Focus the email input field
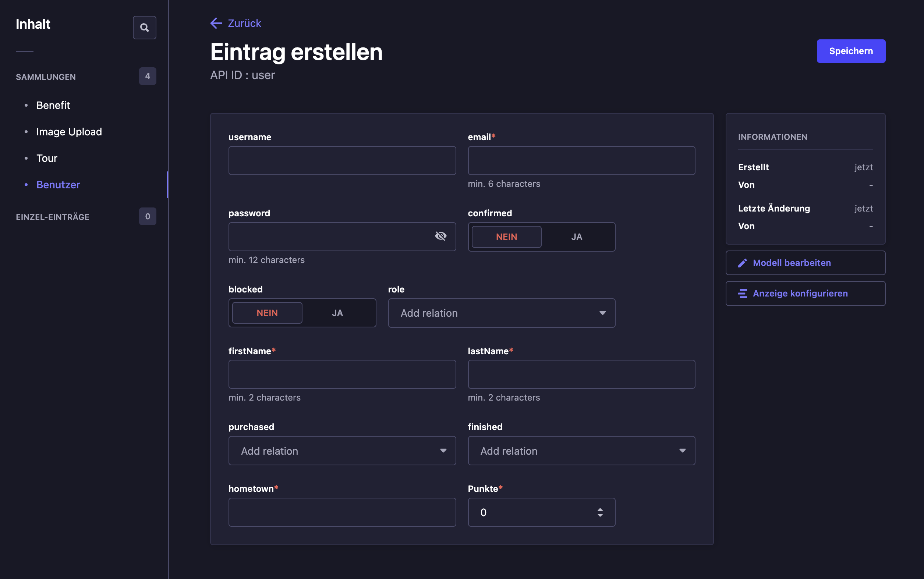The width and height of the screenshot is (924, 579). pos(581,161)
